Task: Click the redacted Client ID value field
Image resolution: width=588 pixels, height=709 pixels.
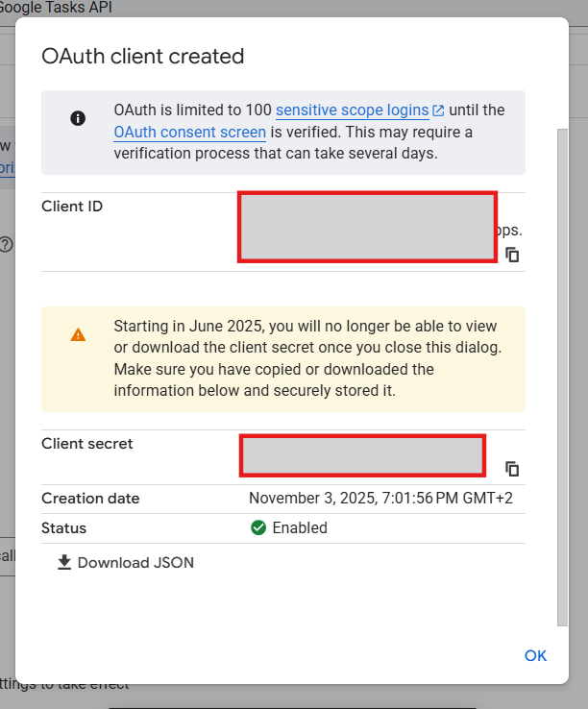Action: 367,227
